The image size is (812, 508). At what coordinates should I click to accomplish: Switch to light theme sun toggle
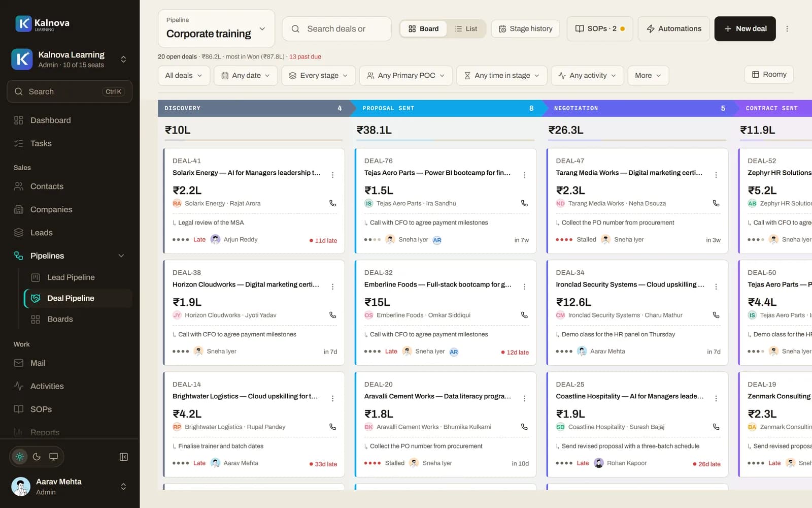pyautogui.click(x=20, y=457)
